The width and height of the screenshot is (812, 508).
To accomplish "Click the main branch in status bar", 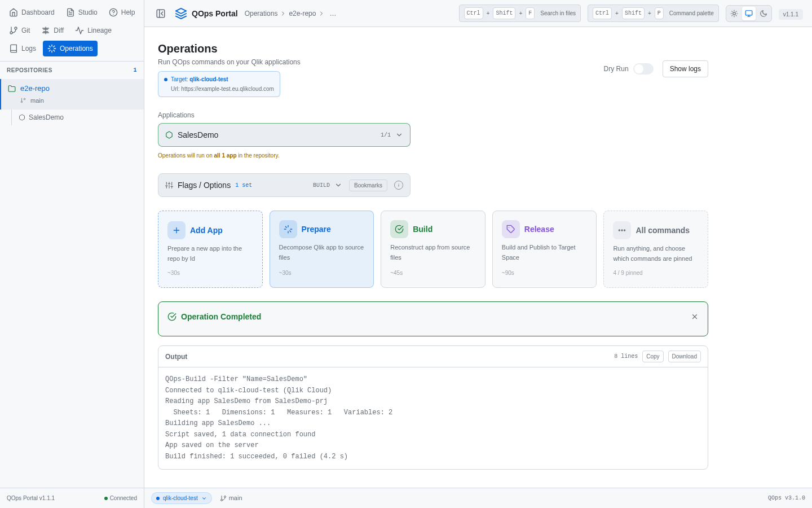I will point(231,498).
